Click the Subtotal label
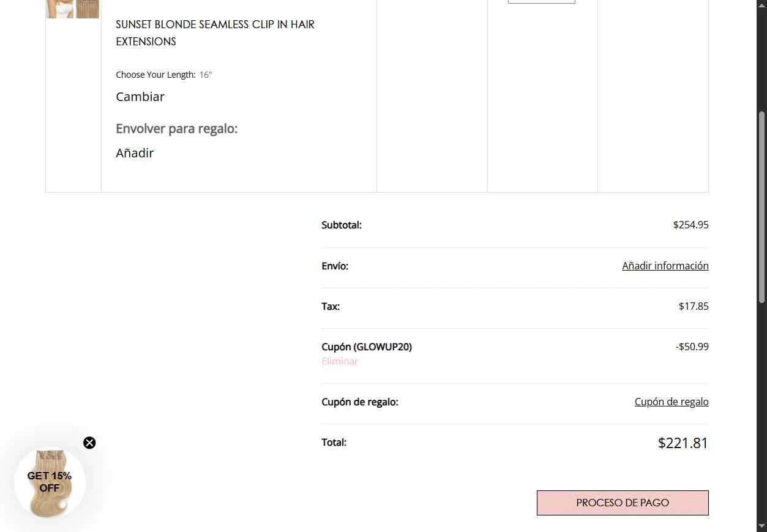 point(342,225)
